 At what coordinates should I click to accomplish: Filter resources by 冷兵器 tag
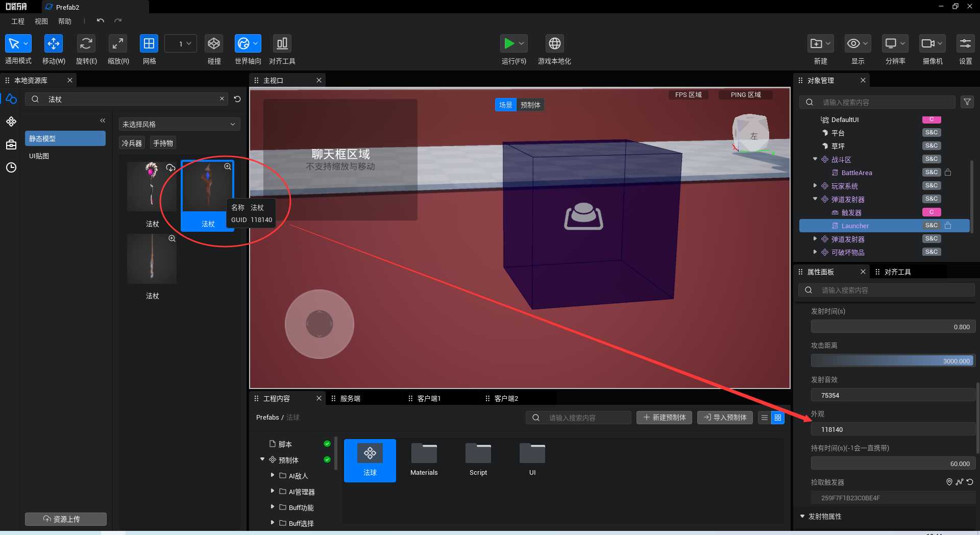click(x=132, y=143)
